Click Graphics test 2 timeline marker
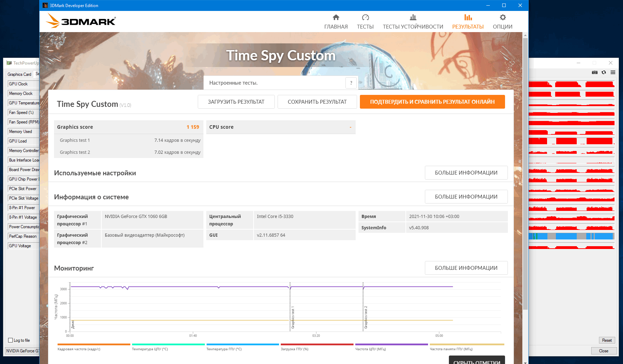This screenshot has width=623, height=364. tap(366, 317)
